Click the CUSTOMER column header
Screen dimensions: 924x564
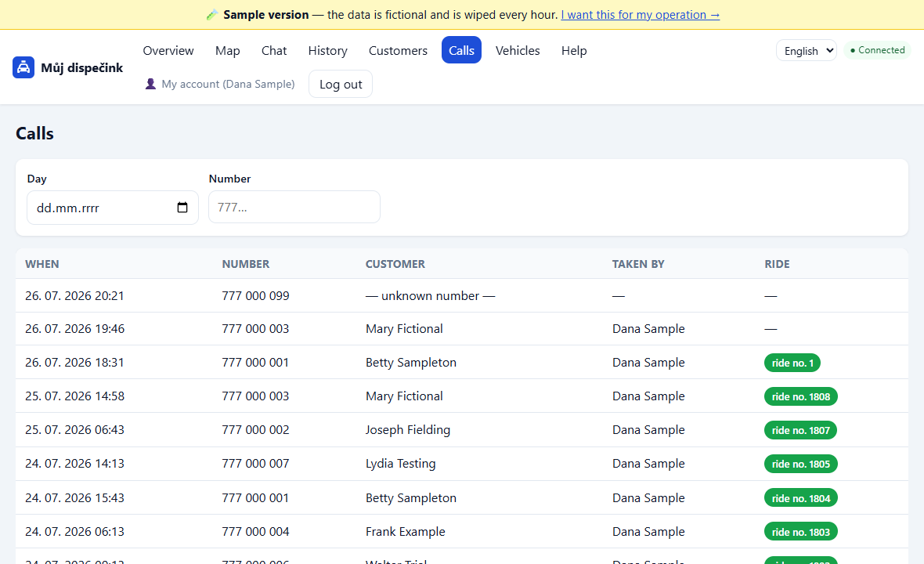tap(395, 264)
